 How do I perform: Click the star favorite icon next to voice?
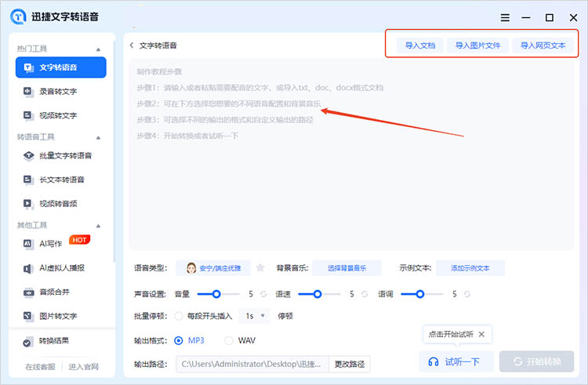(260, 268)
